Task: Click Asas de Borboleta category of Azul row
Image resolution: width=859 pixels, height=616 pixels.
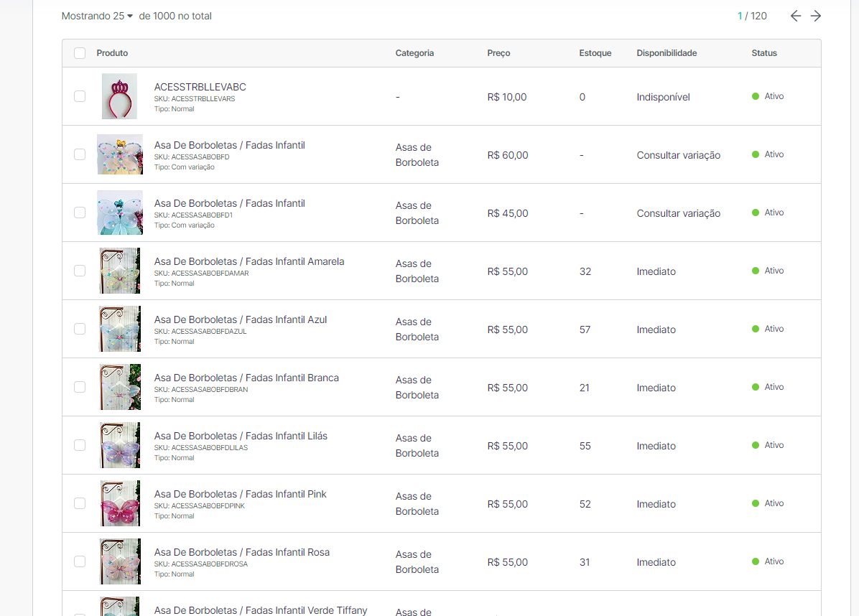Action: [x=417, y=329]
